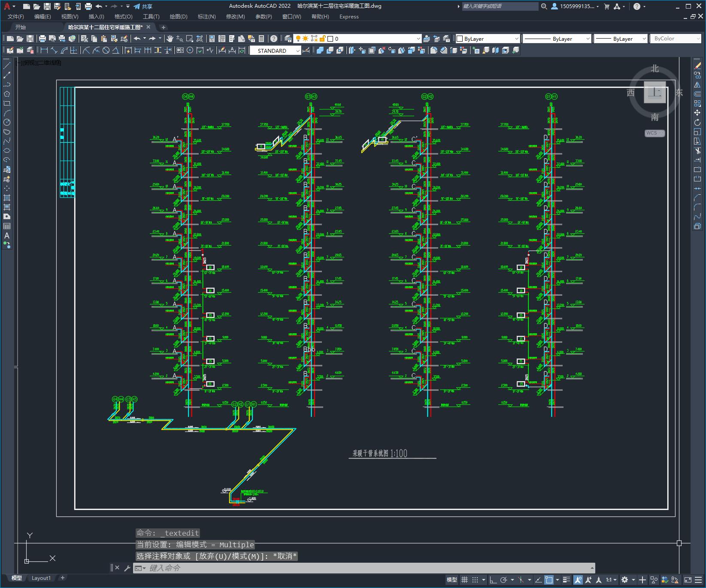Select the Line tool in draw toolbar
706x588 pixels.
[7, 66]
